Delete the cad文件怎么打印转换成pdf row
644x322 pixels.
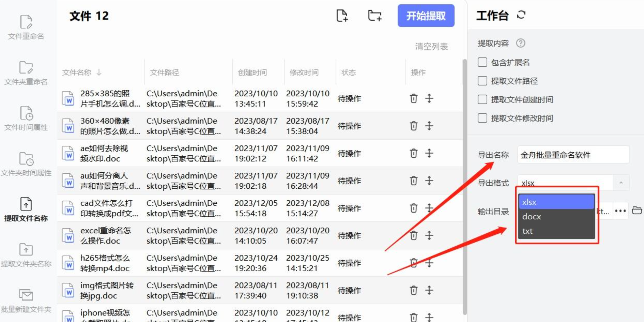pyautogui.click(x=413, y=208)
